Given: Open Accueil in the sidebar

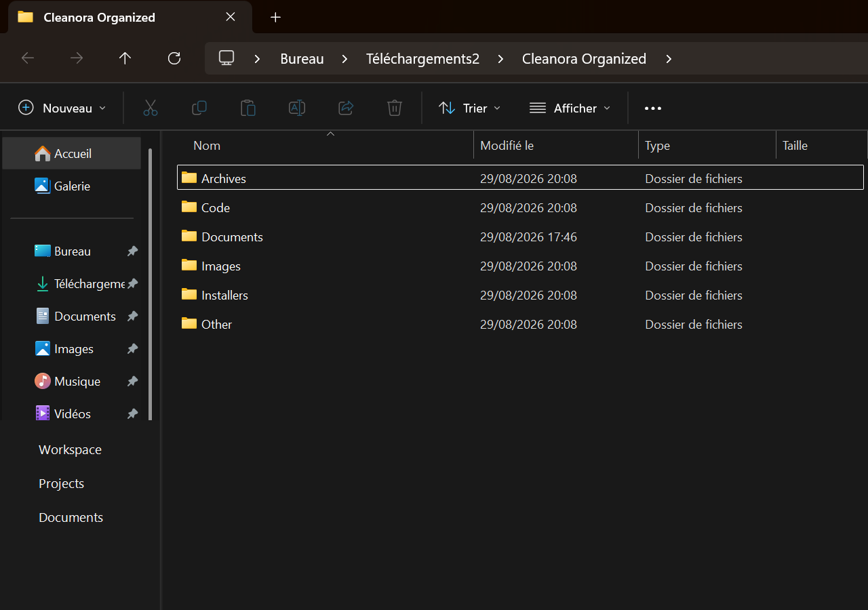Looking at the screenshot, I should click(x=72, y=154).
